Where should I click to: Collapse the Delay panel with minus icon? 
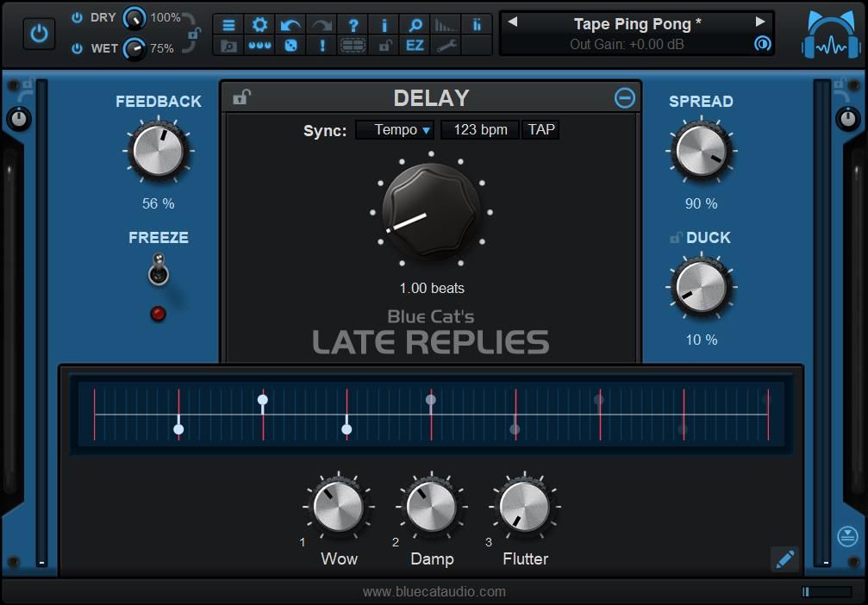point(624,98)
